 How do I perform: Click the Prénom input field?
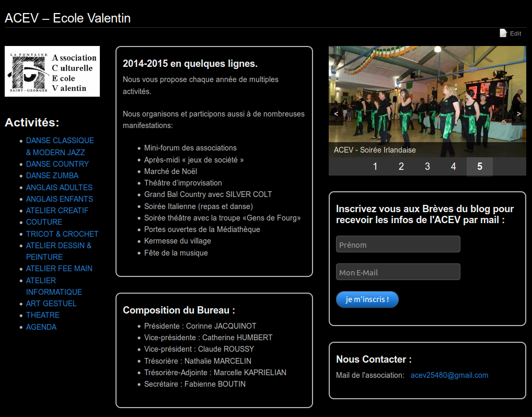398,244
